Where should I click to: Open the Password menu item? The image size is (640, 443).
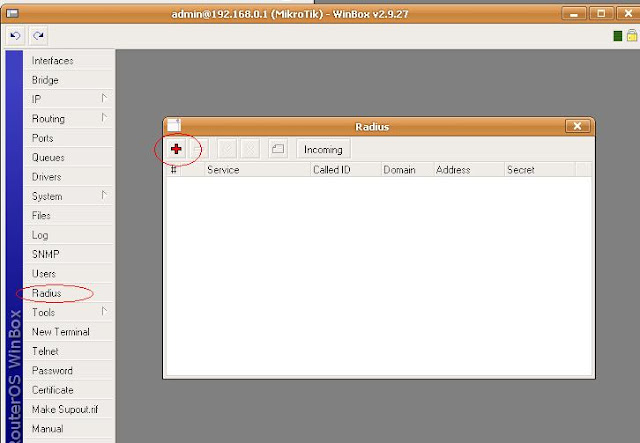coord(69,371)
